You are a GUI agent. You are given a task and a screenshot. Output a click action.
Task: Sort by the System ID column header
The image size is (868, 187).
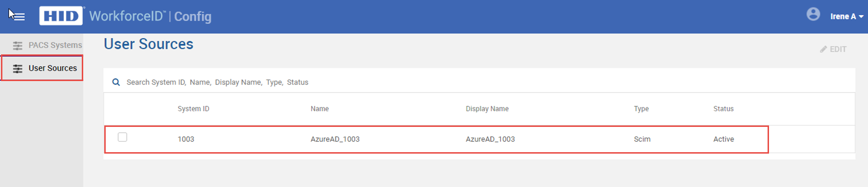pyautogui.click(x=193, y=109)
